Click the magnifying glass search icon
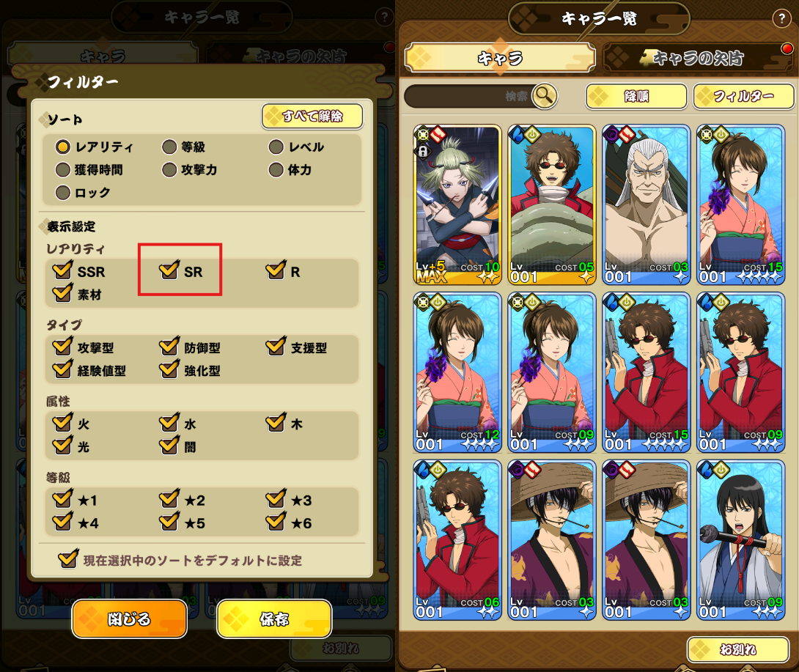Screen dimensions: 799x672 tap(544, 95)
